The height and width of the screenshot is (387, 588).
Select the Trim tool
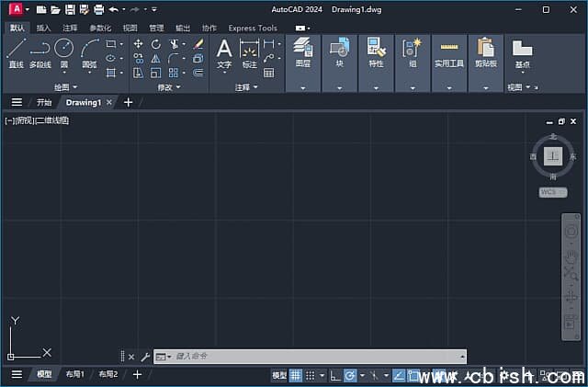coord(174,44)
